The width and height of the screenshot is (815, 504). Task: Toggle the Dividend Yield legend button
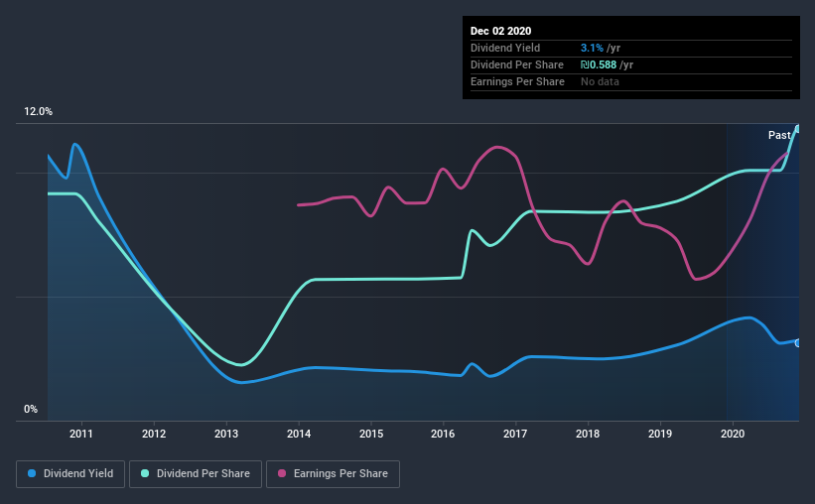click(70, 474)
